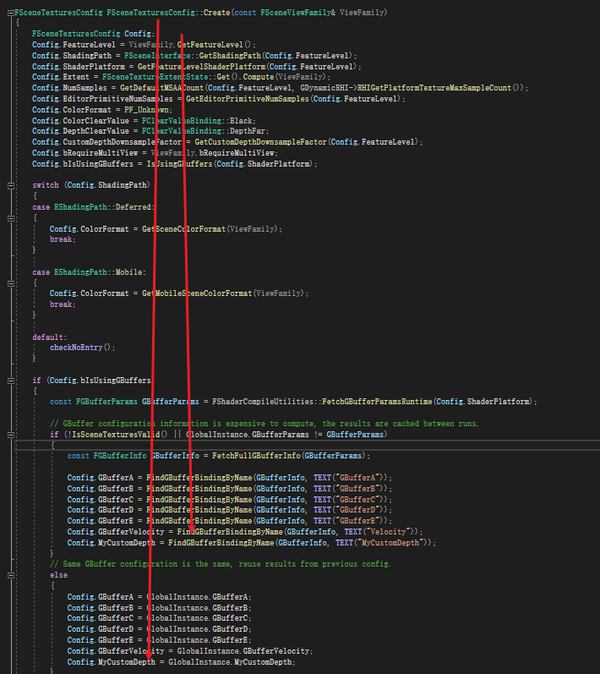This screenshot has height=674, width=600.
Task: Collapse the EShadingPath::Deferred case block
Action: (x=10, y=218)
